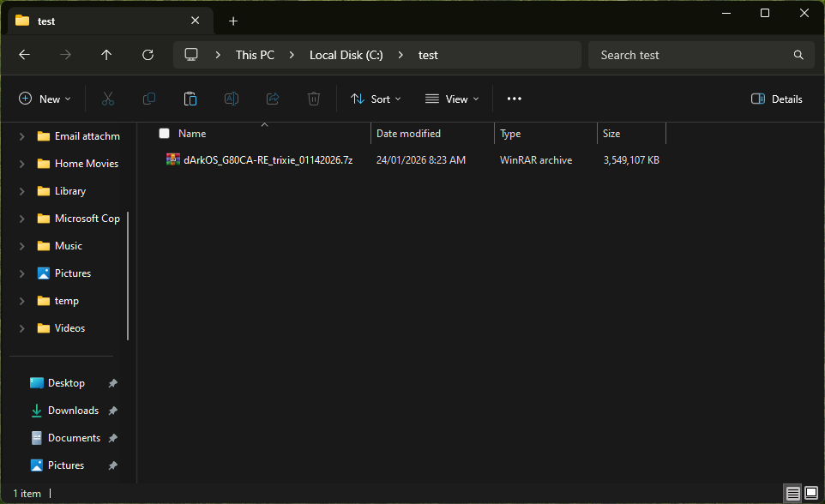Open a new tab with the plus button

pyautogui.click(x=233, y=21)
